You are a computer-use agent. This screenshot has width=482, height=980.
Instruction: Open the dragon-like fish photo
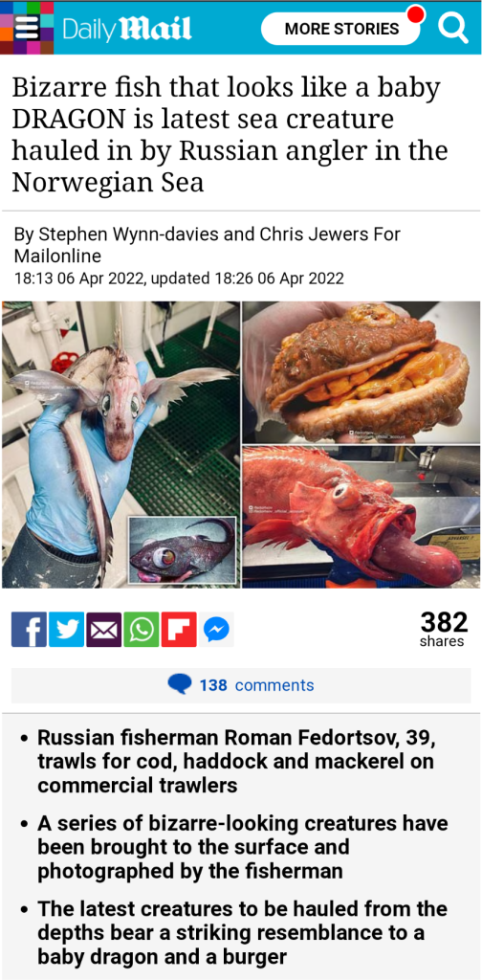click(121, 444)
